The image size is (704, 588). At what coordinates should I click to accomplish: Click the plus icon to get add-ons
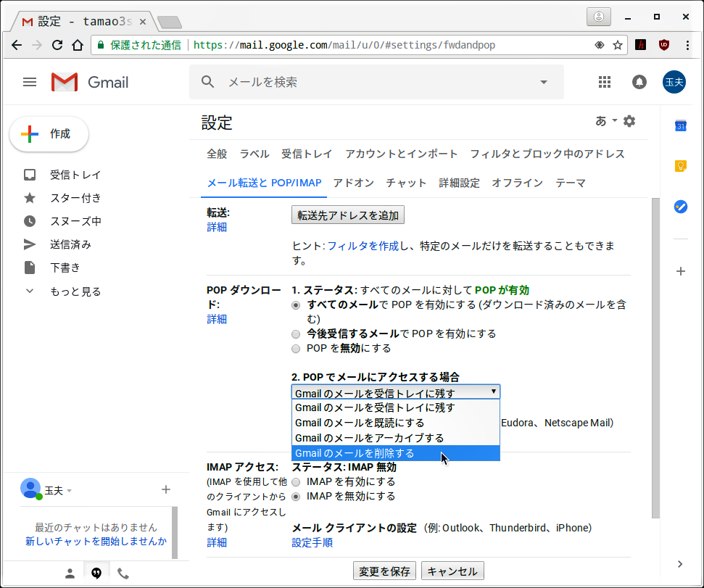coord(681,271)
